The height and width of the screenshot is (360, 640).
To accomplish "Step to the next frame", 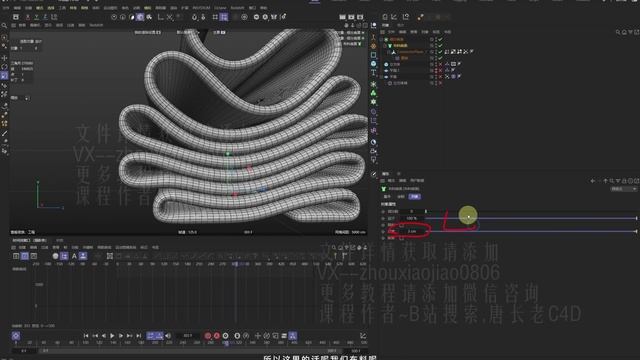I will (121, 336).
